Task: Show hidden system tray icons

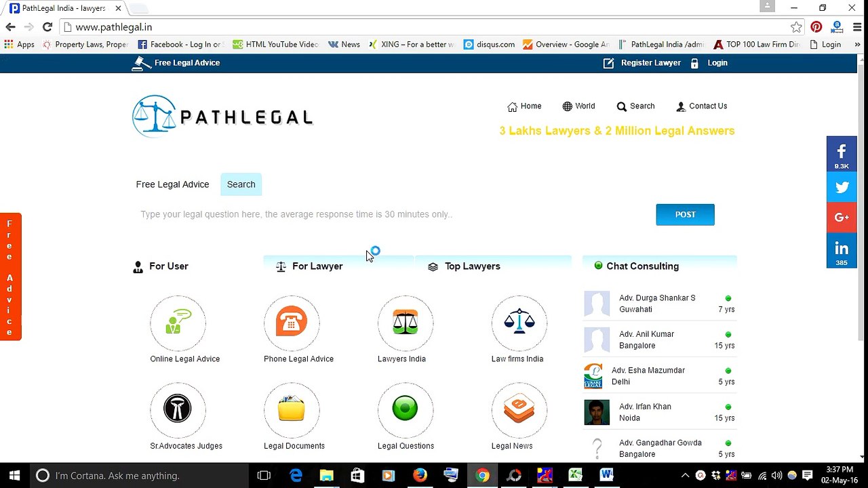Action: tap(685, 476)
